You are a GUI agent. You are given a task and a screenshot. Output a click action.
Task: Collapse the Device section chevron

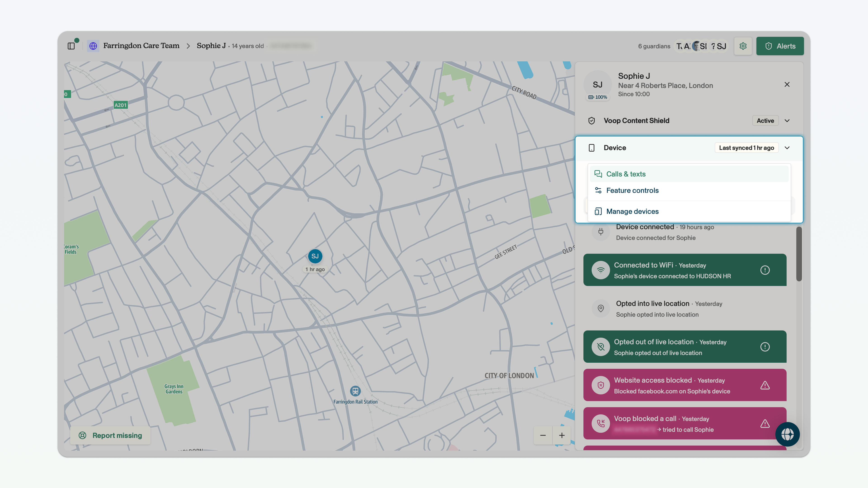pos(787,148)
